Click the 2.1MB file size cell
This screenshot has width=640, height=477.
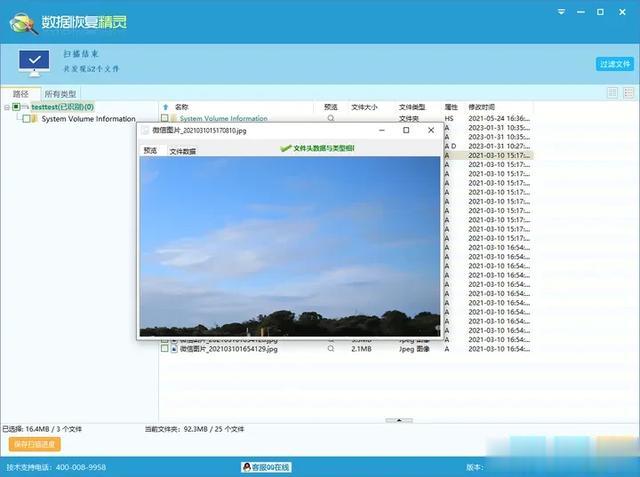[x=361, y=349]
